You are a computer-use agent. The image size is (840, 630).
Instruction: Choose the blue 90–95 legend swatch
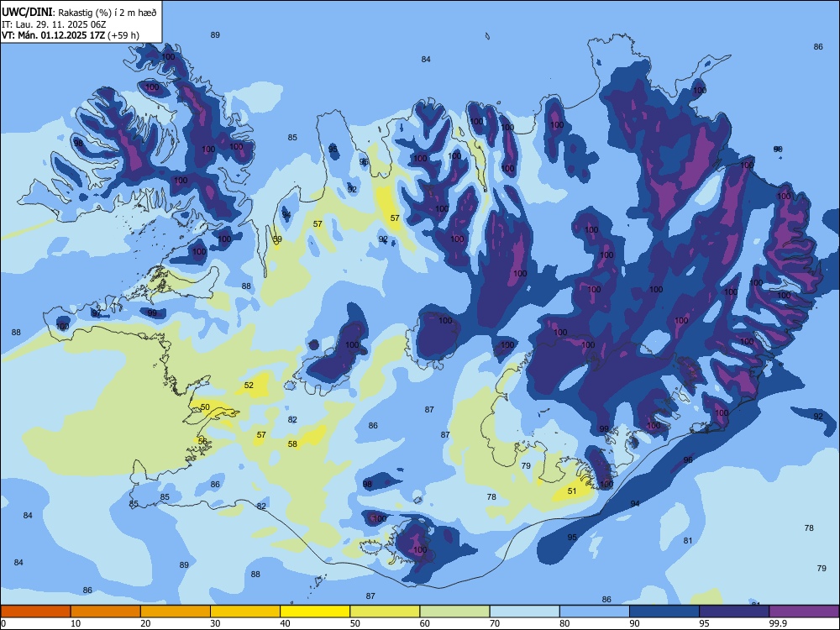coord(664,612)
